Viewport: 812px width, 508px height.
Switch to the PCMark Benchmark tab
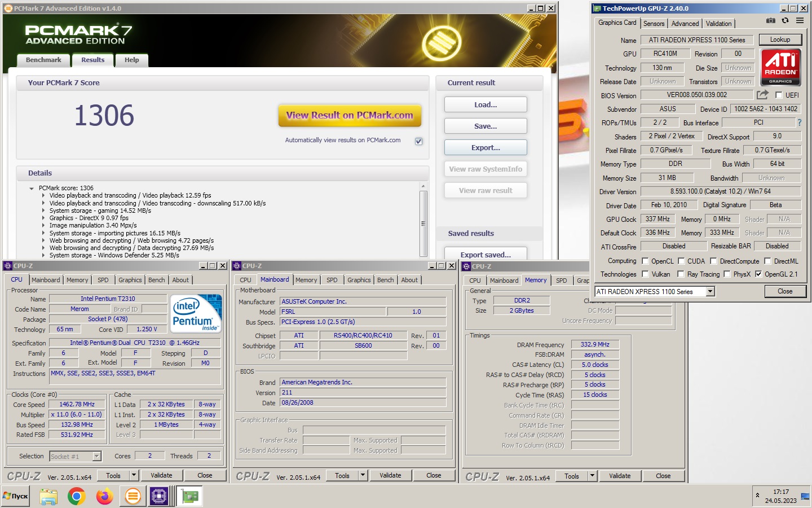click(43, 60)
